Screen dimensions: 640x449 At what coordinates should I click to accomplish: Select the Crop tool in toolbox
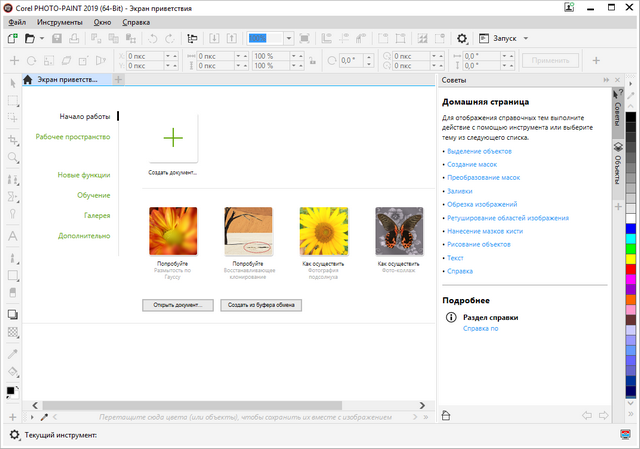13,139
